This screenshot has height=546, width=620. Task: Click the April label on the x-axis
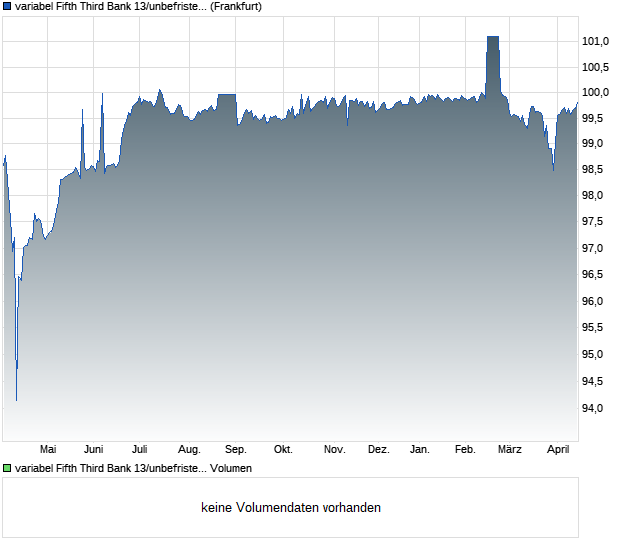pyautogui.click(x=558, y=450)
